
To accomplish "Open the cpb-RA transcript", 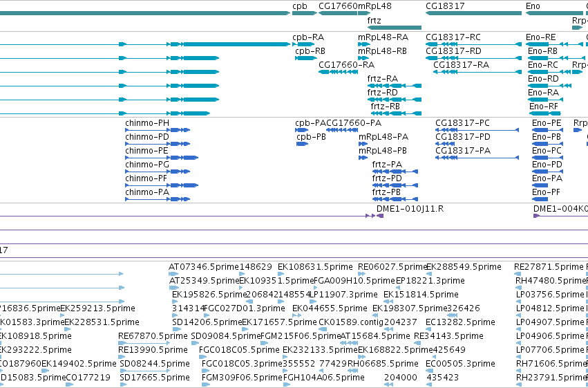I will [x=303, y=44].
